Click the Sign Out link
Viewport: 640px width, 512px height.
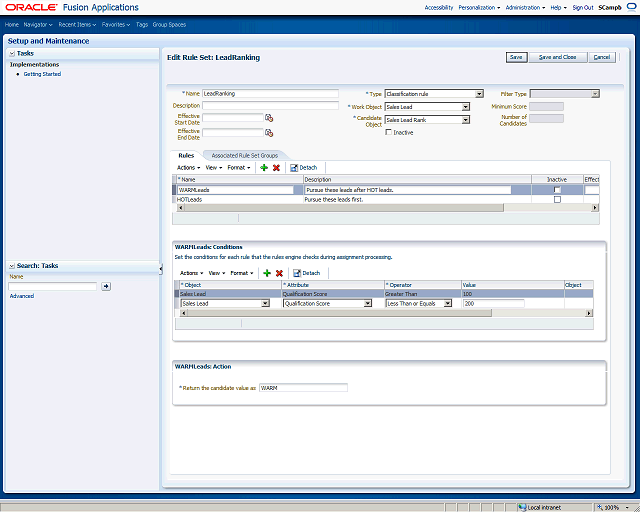[x=583, y=7]
